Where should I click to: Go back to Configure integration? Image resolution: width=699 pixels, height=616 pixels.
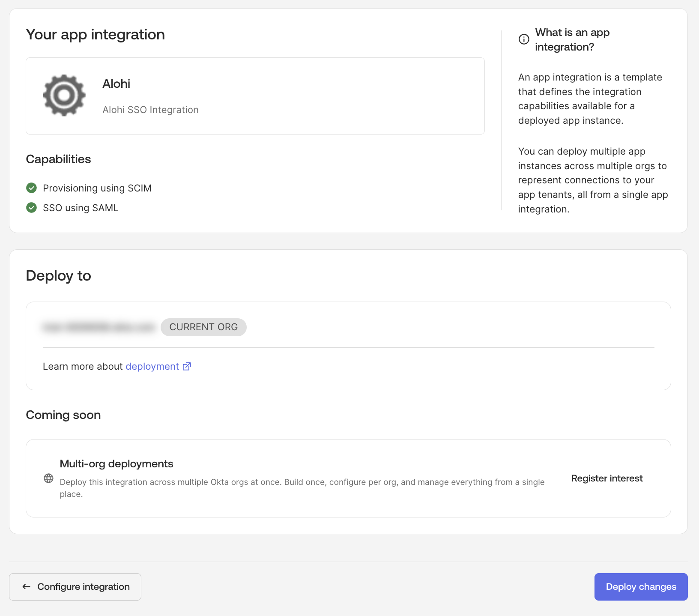[x=75, y=587]
